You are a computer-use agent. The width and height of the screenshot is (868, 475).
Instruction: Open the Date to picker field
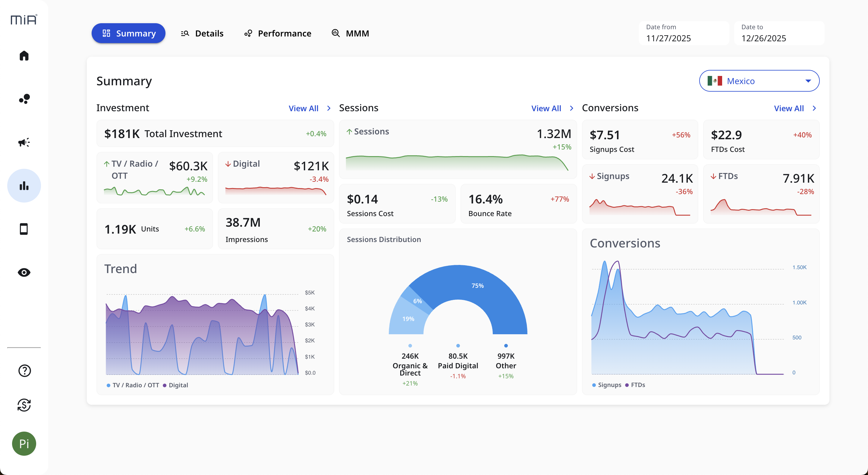779,33
